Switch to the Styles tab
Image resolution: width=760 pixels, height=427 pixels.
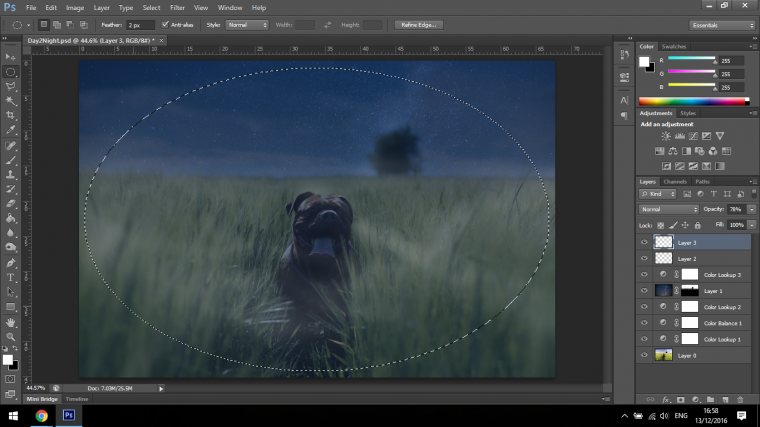click(688, 113)
